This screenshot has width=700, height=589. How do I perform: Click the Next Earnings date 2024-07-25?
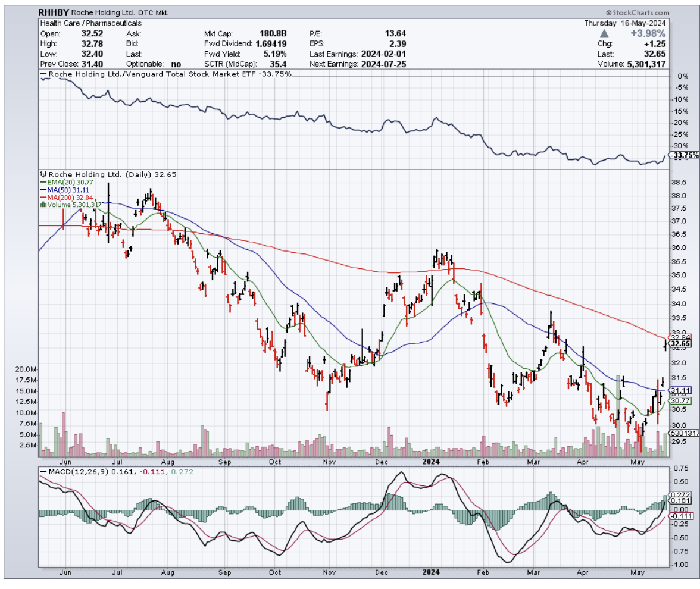click(x=384, y=64)
